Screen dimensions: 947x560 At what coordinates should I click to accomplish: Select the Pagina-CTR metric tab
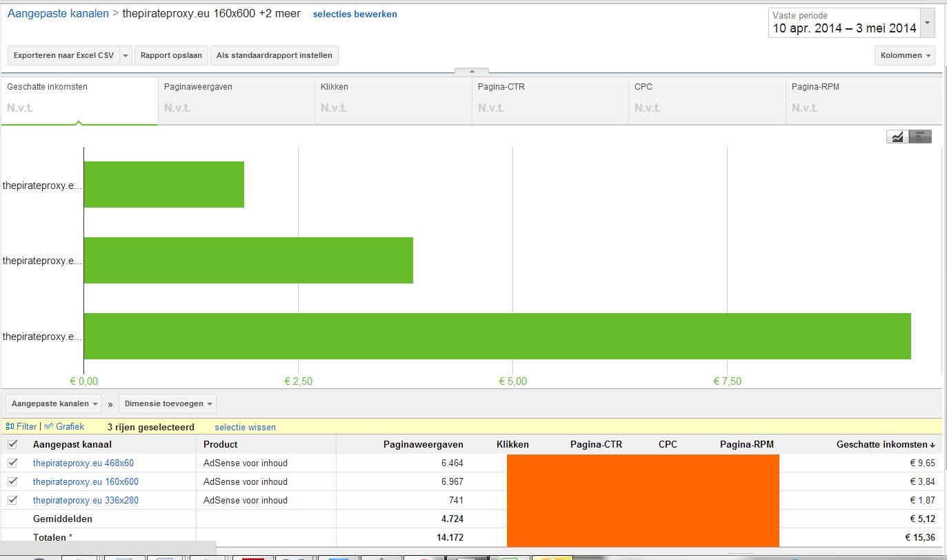pos(550,101)
